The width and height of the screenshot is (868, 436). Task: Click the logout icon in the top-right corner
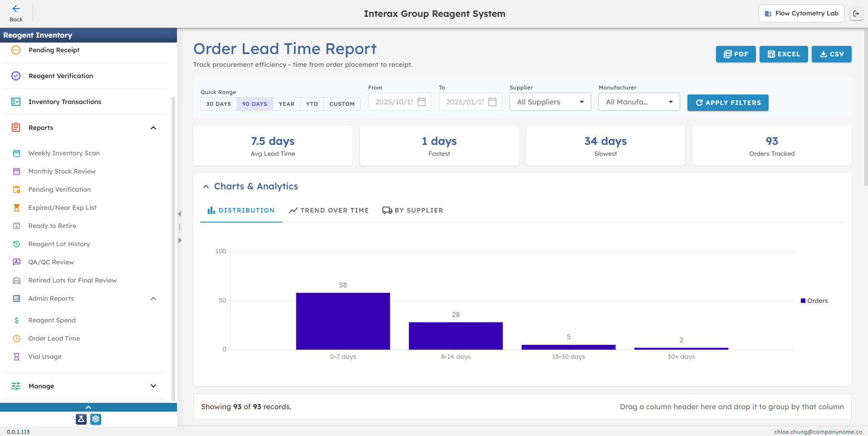pyautogui.click(x=857, y=13)
